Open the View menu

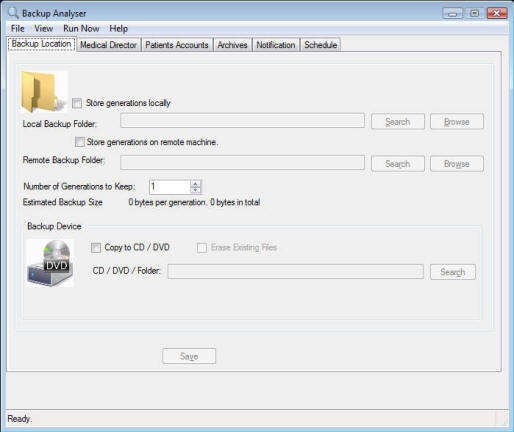click(44, 29)
